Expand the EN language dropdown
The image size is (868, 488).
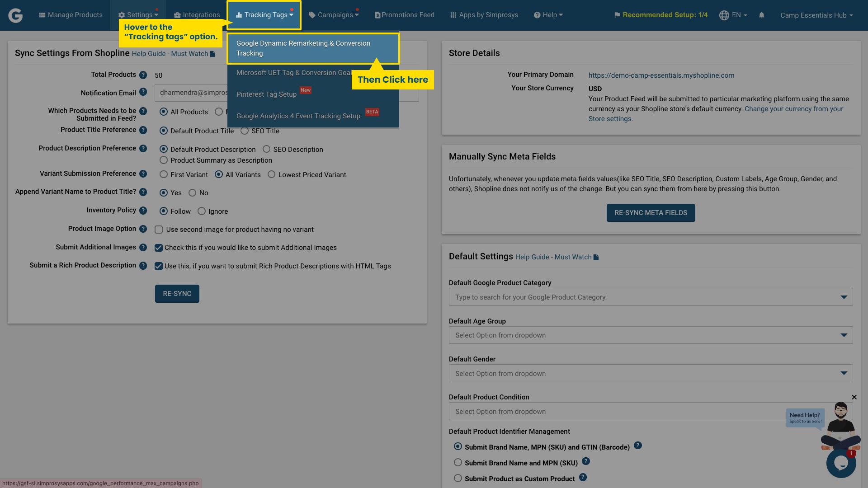[x=733, y=15]
